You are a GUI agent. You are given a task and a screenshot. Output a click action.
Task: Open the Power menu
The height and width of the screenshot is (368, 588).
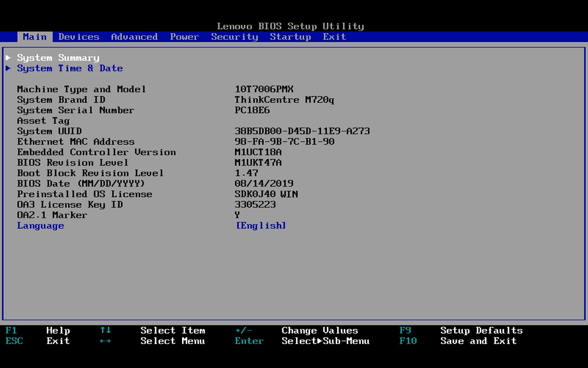[x=184, y=37]
